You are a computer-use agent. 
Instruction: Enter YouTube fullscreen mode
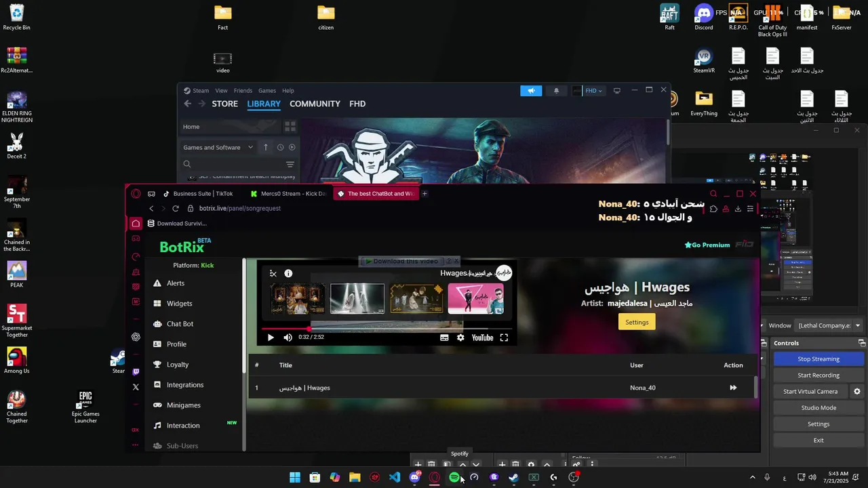(504, 338)
